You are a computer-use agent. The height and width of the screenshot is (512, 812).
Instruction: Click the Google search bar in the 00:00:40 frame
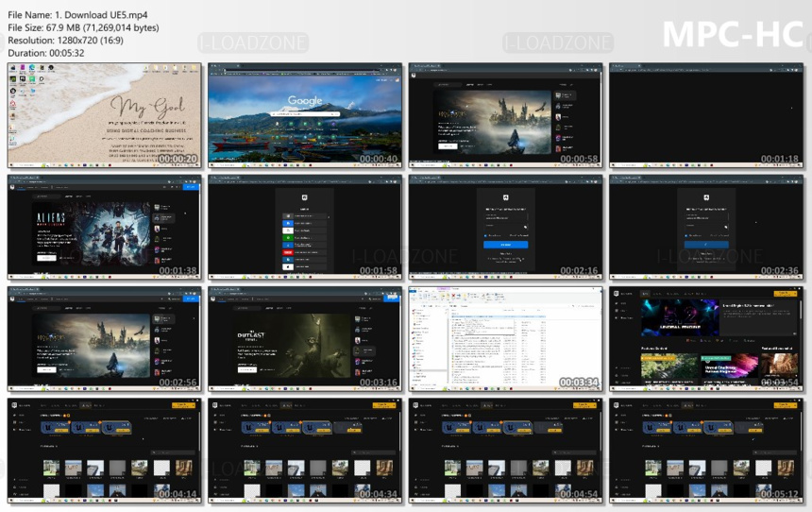[x=304, y=113]
